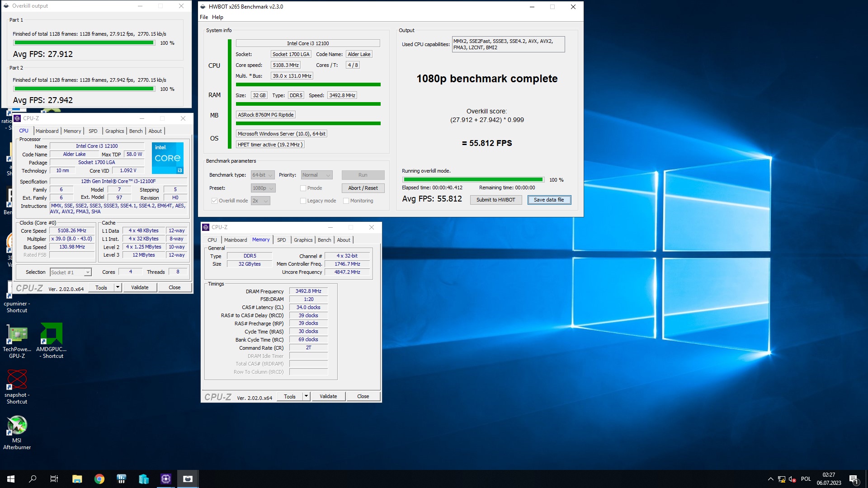Click Validate in CPU-Z CPU window
Image resolution: width=868 pixels, height=488 pixels.
pyautogui.click(x=140, y=287)
